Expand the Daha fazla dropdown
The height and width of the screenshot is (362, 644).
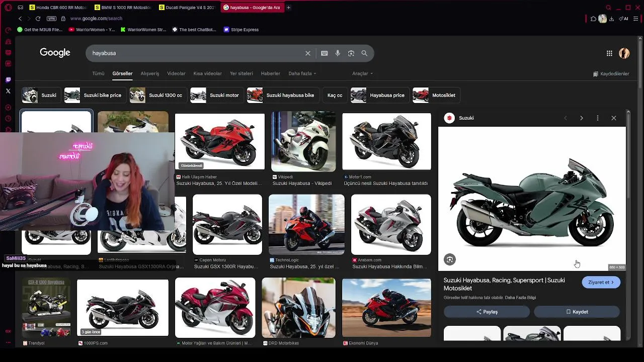[302, 73]
